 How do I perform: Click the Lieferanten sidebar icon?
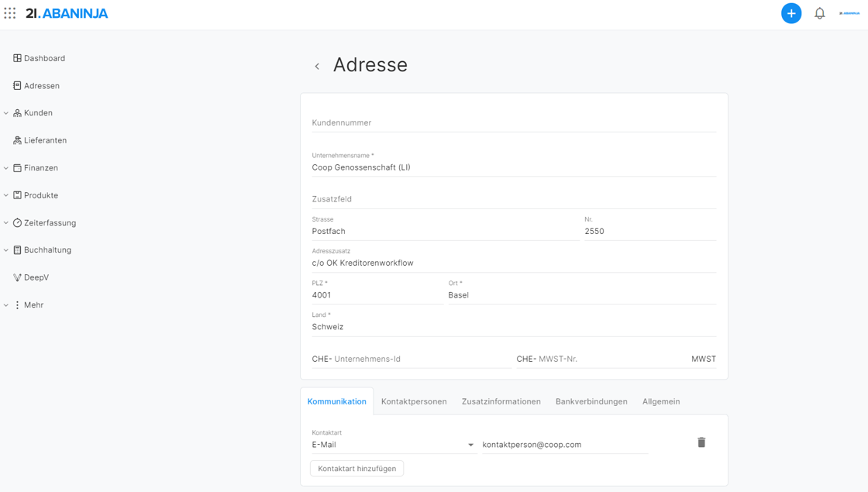pyautogui.click(x=17, y=140)
